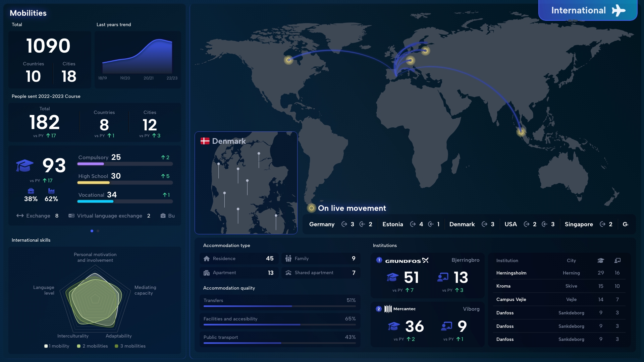Click the Residence house icon
The image size is (644, 362).
point(207,258)
